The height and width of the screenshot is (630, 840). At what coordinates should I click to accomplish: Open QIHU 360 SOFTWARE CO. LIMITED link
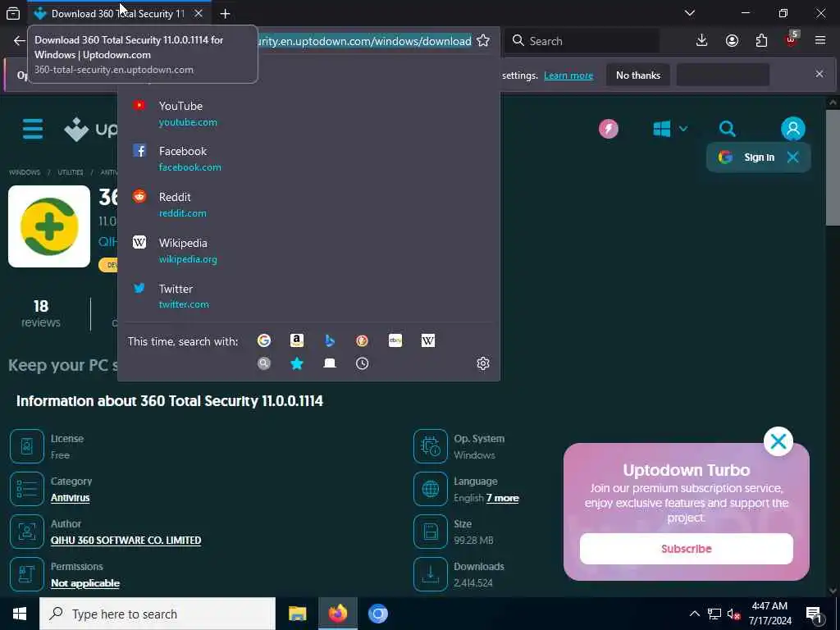[126, 540]
